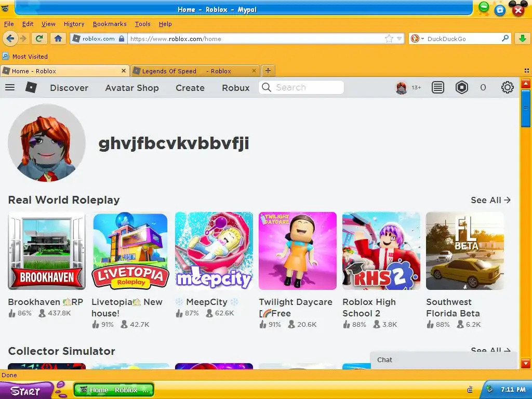The width and height of the screenshot is (532, 399).
Task: Open the Help menu
Action: click(x=165, y=24)
